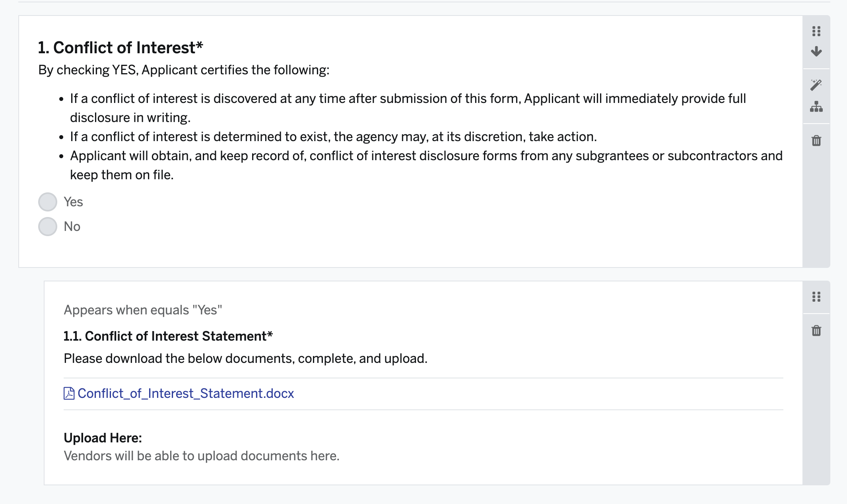Screen dimensions: 847x504
Task: Open the hierarchy icon on question 1
Action: (816, 107)
